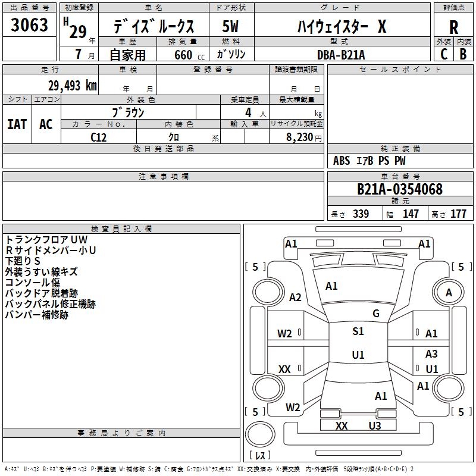This screenshot has height=476, width=476.
Task: Select exterior color ブラウン
Action: coord(128,112)
